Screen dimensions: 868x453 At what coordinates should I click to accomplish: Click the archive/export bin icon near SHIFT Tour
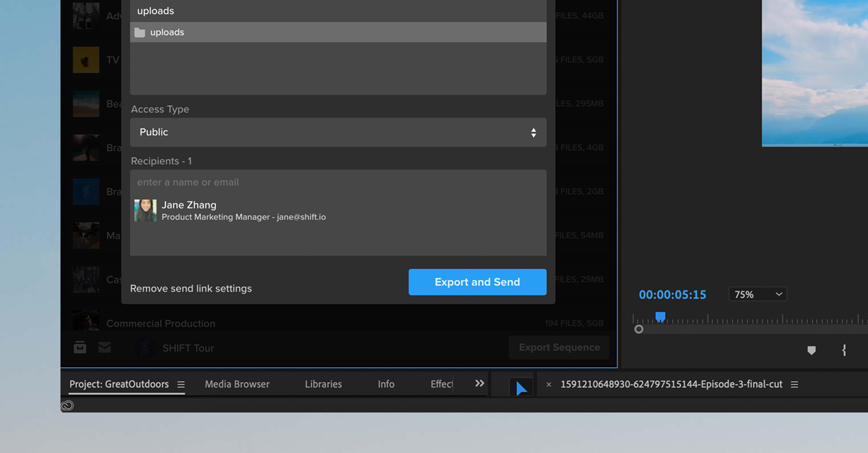click(x=80, y=347)
